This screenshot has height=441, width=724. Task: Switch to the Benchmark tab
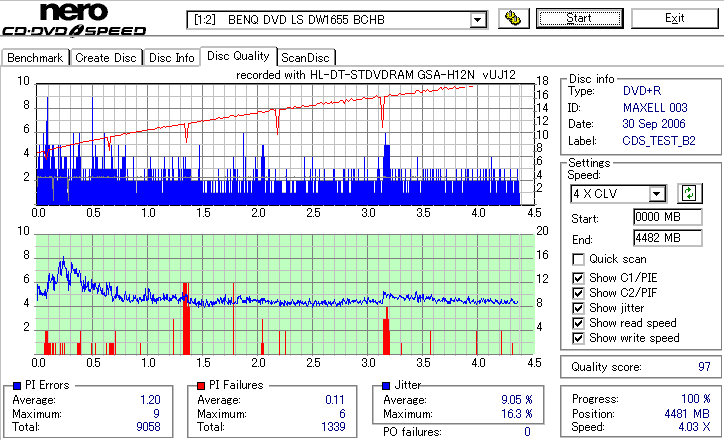point(35,58)
